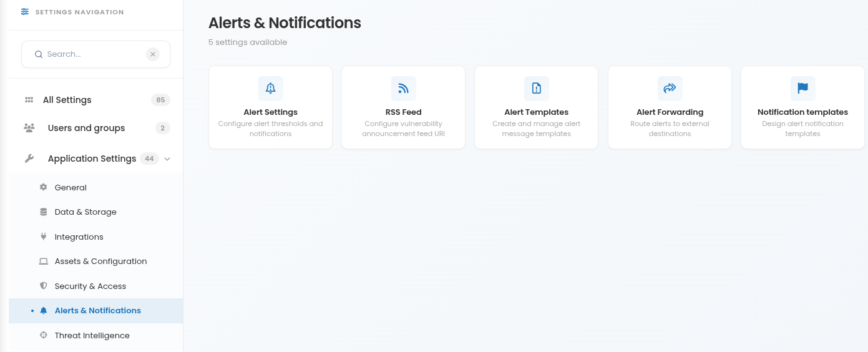The width and height of the screenshot is (868, 352).
Task: Click 'Design alert notification templates' text
Action: [x=803, y=129]
